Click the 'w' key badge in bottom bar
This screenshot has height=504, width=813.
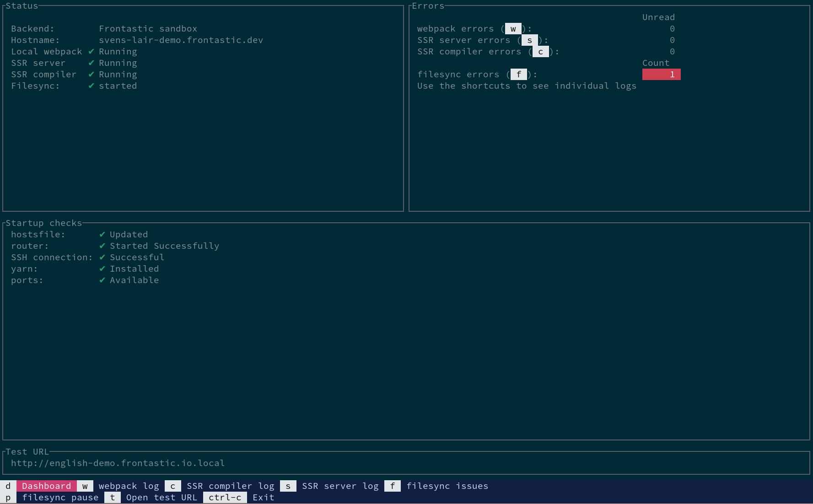point(85,486)
